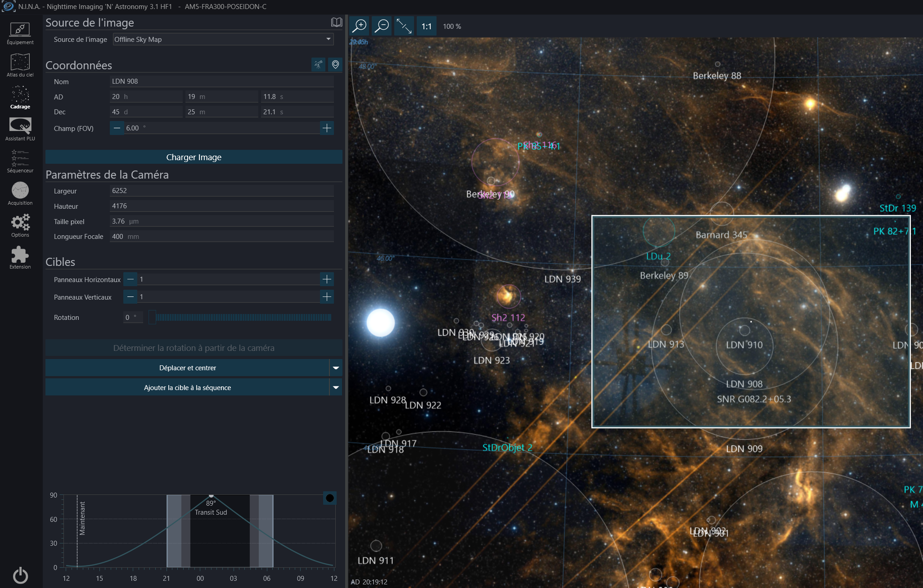
Task: Click the fit-to-view arrows icon
Action: point(404,26)
